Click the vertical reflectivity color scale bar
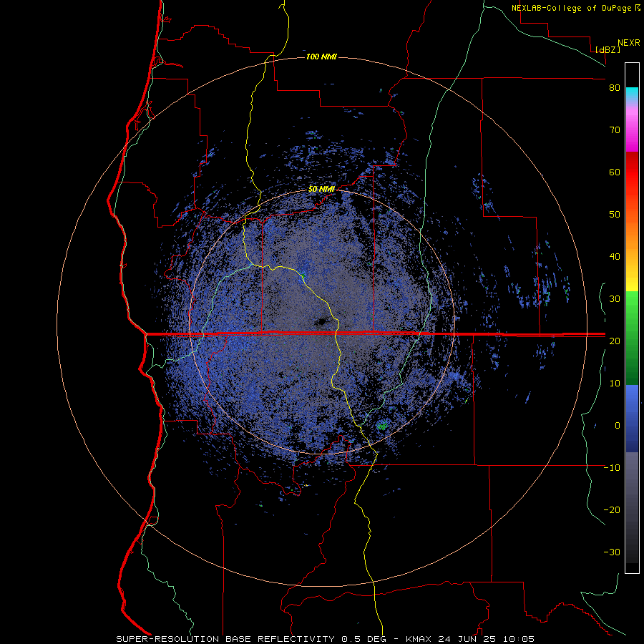This screenshot has width=644, height=644. point(632,318)
